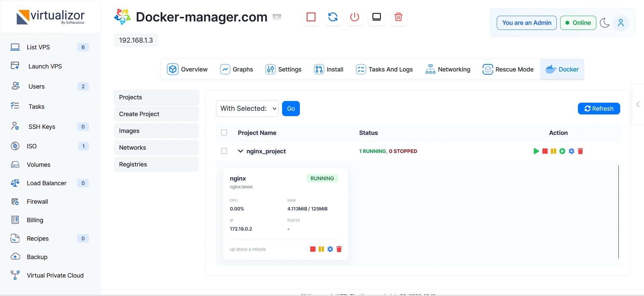The image size is (644, 296).
Task: Open nginx_project settings gear icon
Action: 572,151
